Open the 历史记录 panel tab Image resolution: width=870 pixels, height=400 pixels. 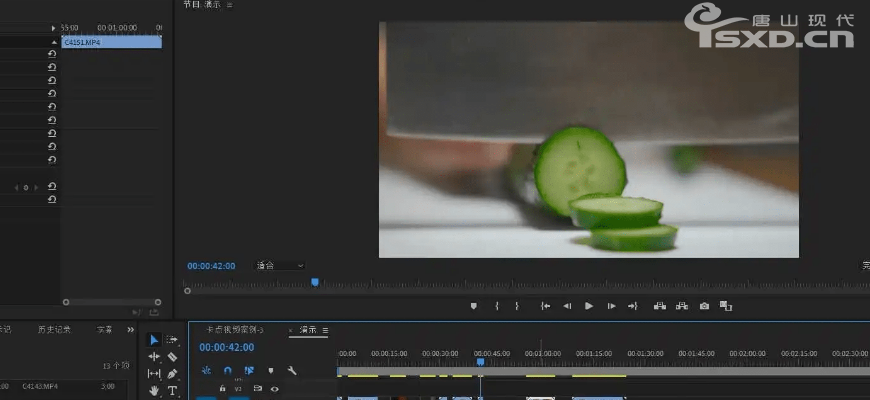pyautogui.click(x=54, y=329)
